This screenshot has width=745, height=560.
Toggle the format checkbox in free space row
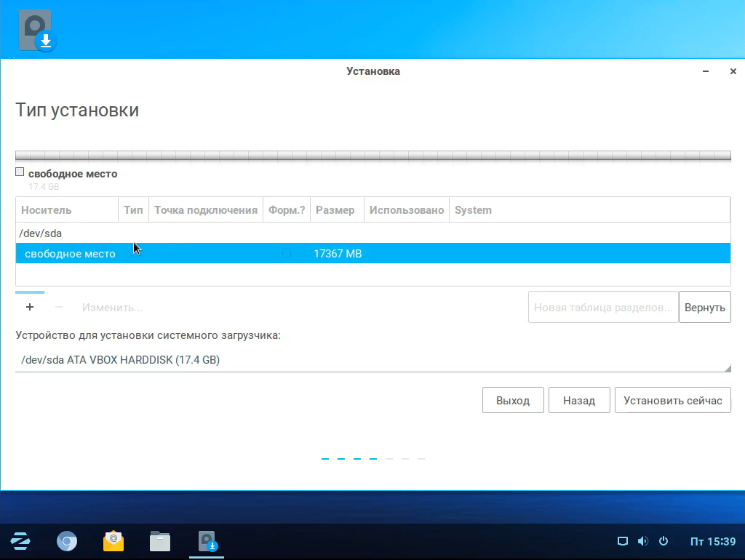click(x=287, y=253)
